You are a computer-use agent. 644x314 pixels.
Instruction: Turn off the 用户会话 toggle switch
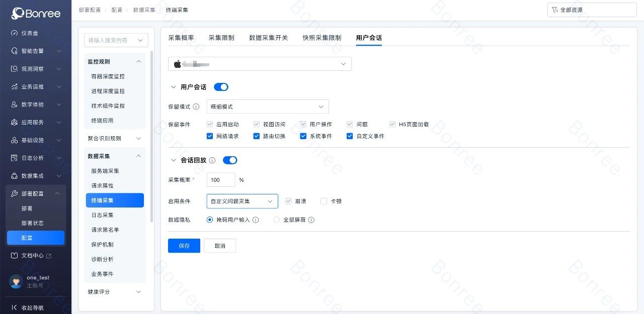pyautogui.click(x=221, y=87)
